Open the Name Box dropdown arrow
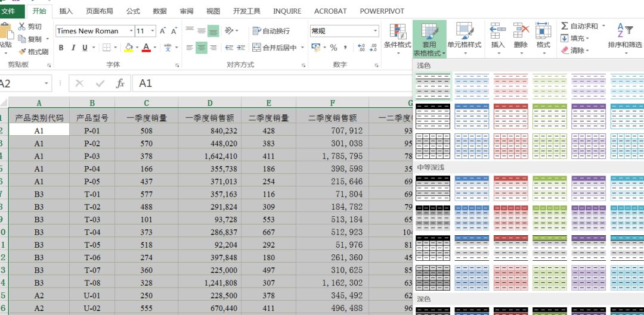 tap(46, 83)
